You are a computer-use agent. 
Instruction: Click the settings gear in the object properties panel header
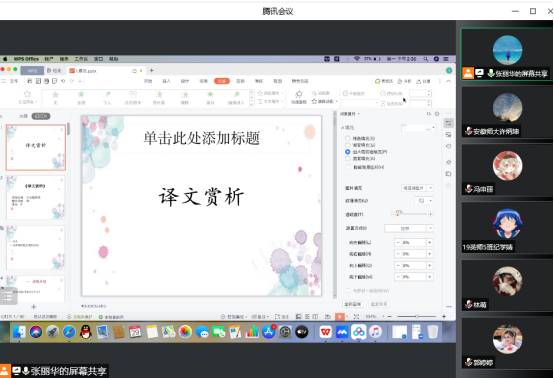(437, 114)
